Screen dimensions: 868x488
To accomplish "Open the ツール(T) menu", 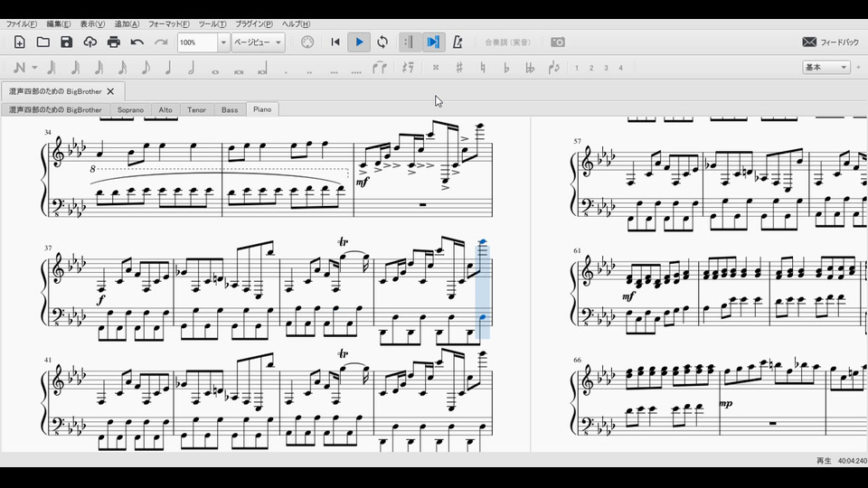I will (x=212, y=24).
